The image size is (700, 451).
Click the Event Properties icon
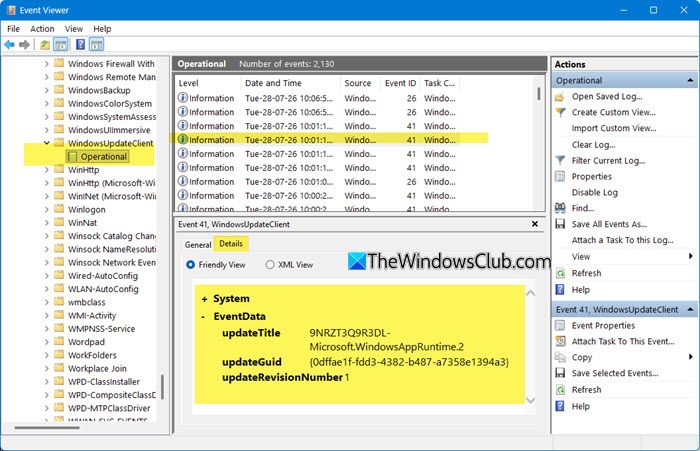[x=560, y=326]
